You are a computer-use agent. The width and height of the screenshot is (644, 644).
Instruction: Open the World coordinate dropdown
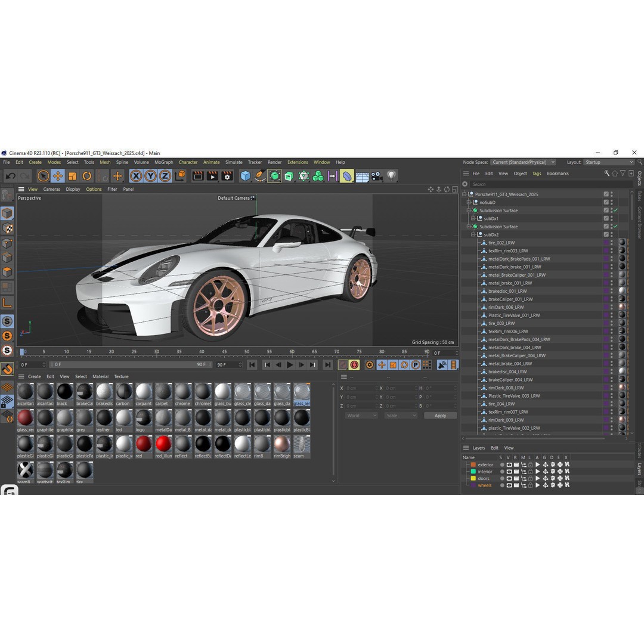coord(361,416)
